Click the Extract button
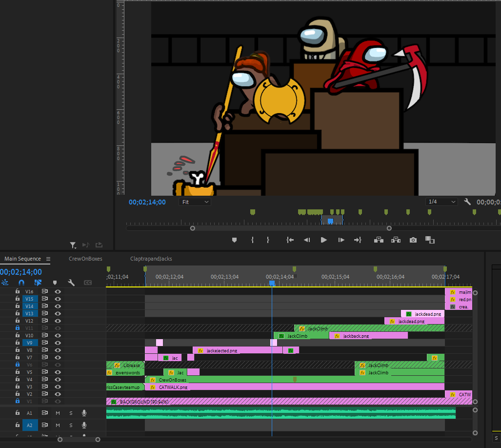The width and height of the screenshot is (501, 448). (396, 240)
